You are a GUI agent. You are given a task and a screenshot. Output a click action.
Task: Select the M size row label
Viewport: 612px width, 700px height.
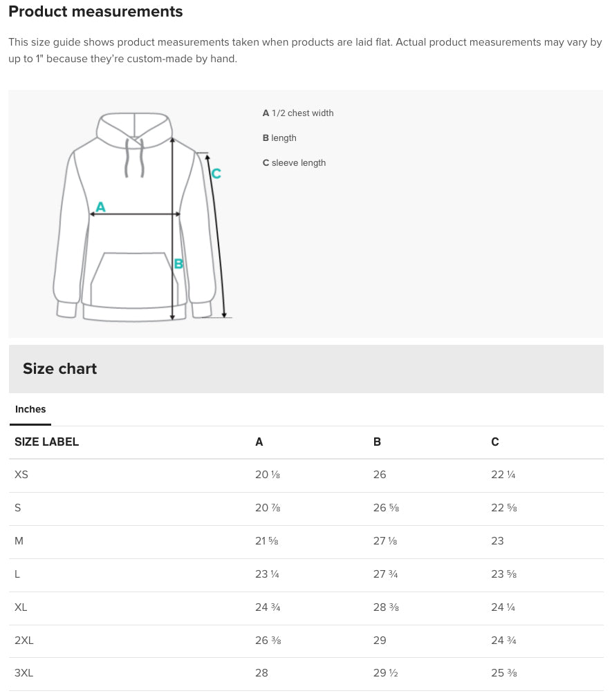coord(19,541)
